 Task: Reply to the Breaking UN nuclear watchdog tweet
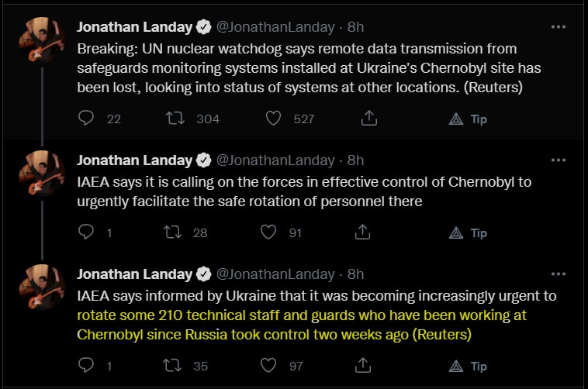click(x=87, y=118)
